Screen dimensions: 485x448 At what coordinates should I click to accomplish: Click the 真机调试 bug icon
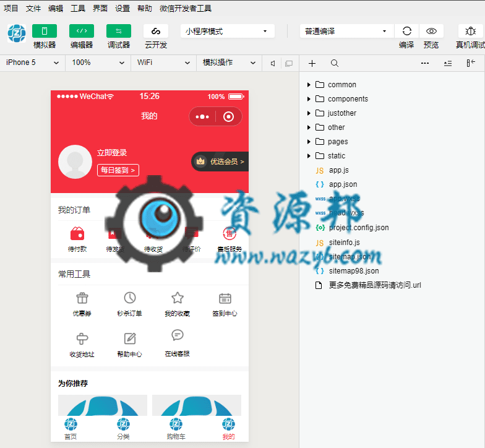[x=470, y=31]
